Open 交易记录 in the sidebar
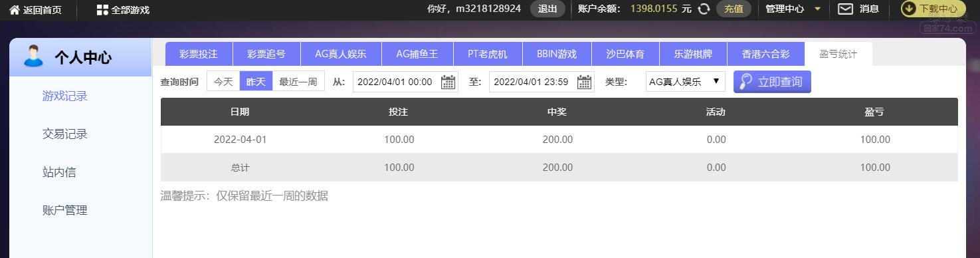Screen dimensions: 980x258 (65, 134)
